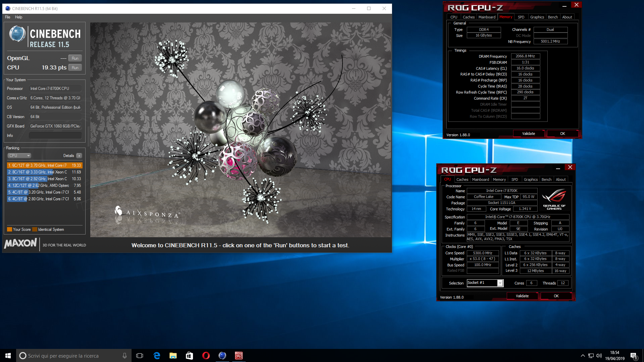Viewport: 644px width, 362px height.
Task: Select ranking row 1 with score 19.33
Action: coord(45,165)
